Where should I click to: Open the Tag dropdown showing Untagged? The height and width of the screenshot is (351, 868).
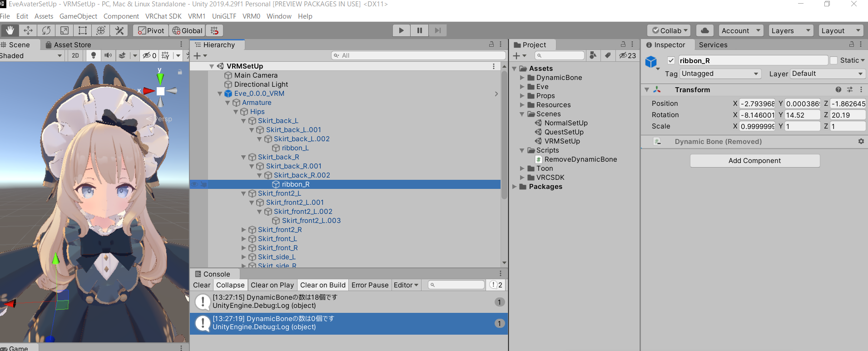click(720, 74)
